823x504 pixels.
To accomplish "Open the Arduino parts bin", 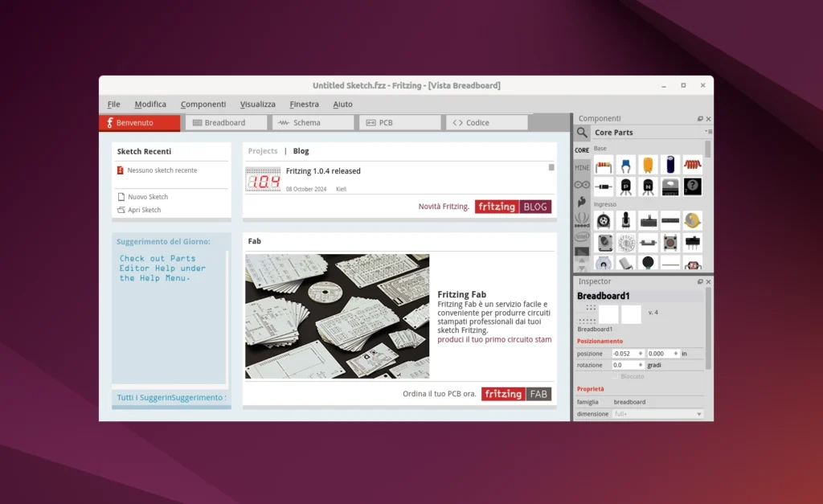I will (x=582, y=185).
